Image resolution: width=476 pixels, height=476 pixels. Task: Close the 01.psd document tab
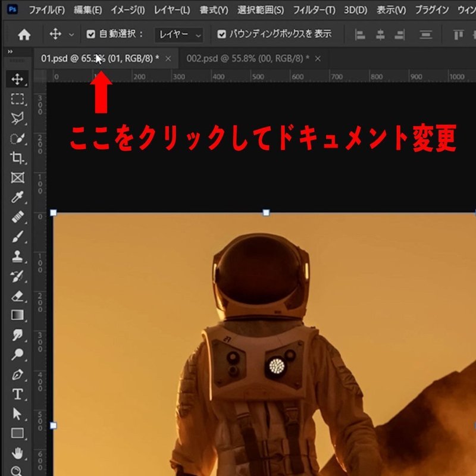(x=168, y=58)
